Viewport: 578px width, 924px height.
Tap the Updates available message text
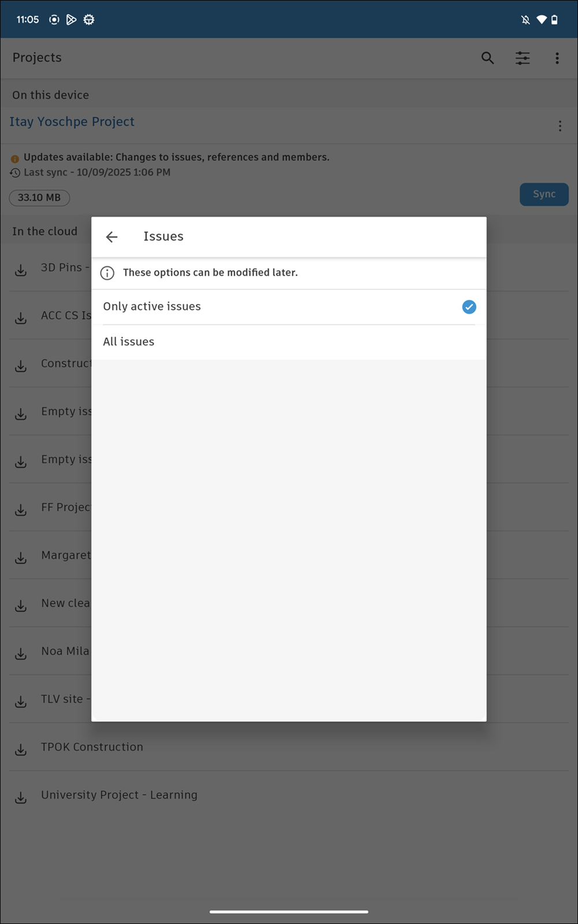[176, 157]
